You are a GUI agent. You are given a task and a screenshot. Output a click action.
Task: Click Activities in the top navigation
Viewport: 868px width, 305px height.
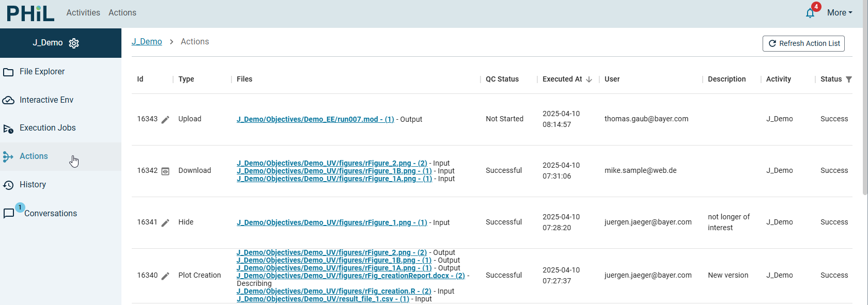[83, 13]
